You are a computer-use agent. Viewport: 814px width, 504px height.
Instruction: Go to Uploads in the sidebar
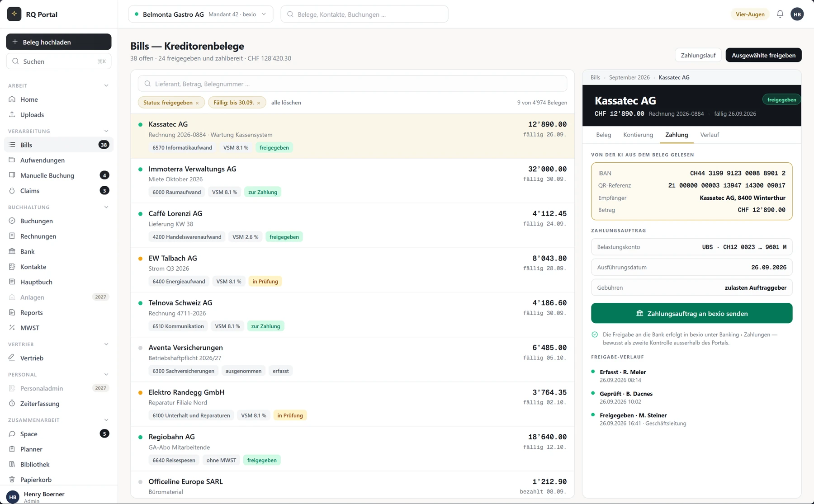(59, 115)
